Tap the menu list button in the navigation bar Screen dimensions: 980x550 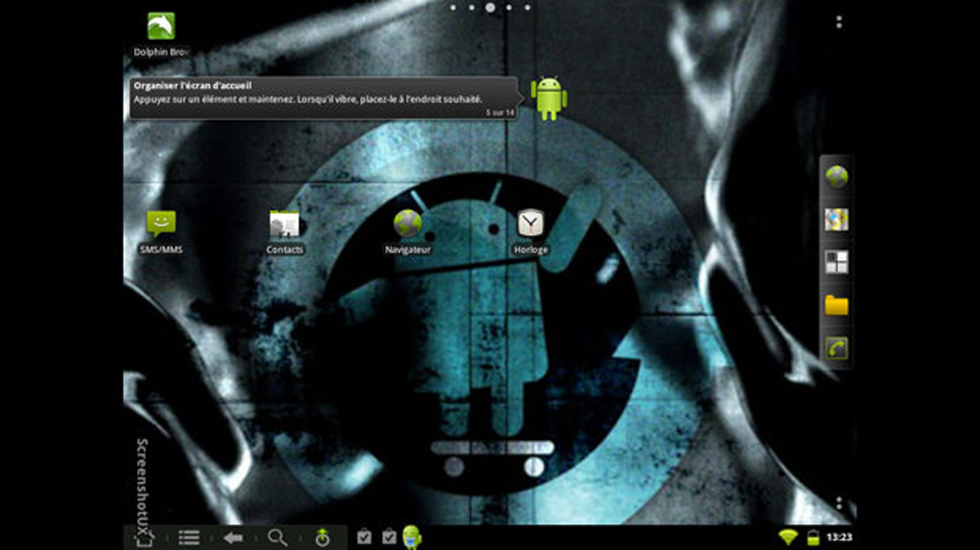189,538
